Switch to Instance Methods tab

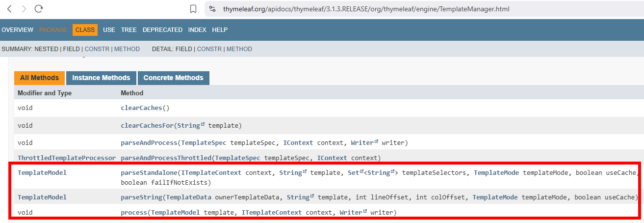click(101, 78)
